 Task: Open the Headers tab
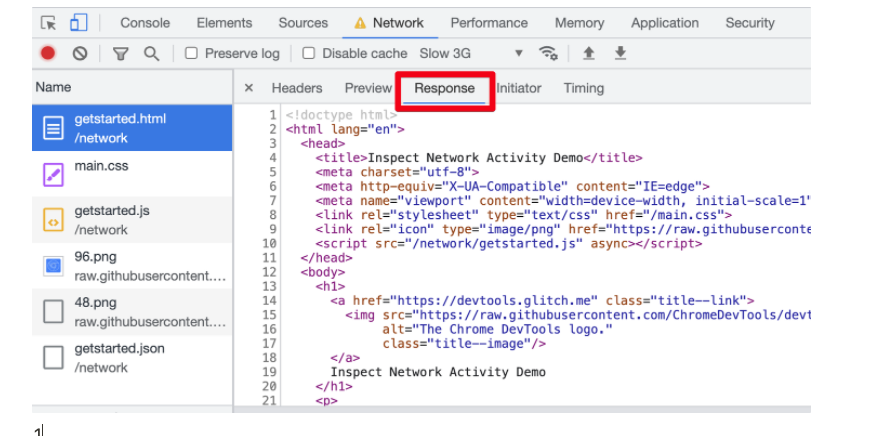pyautogui.click(x=297, y=88)
